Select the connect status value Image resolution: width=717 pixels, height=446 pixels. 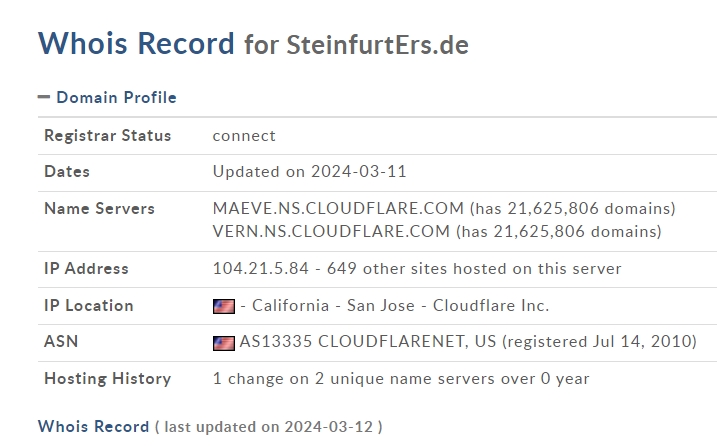pos(244,136)
